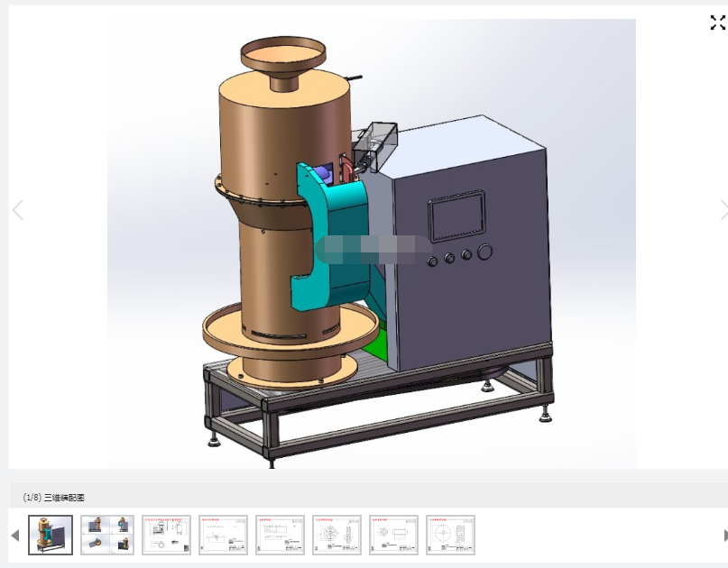Select the second thumbnail showing four views
The image size is (728, 568).
pyautogui.click(x=107, y=535)
